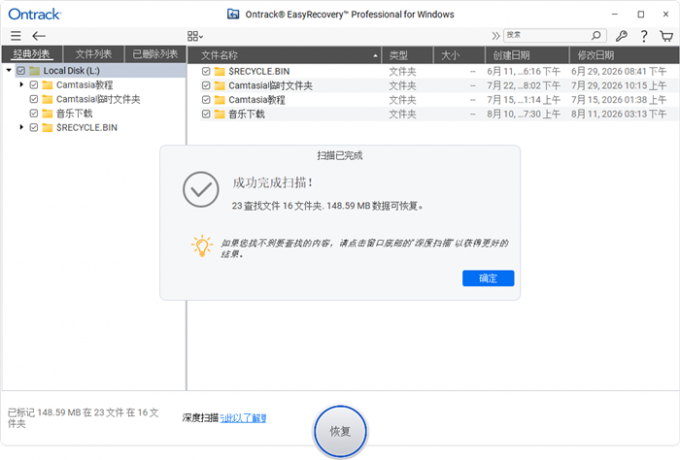The image size is (680, 460).
Task: Click 音乐下载 label in the tree
Action: (x=74, y=114)
